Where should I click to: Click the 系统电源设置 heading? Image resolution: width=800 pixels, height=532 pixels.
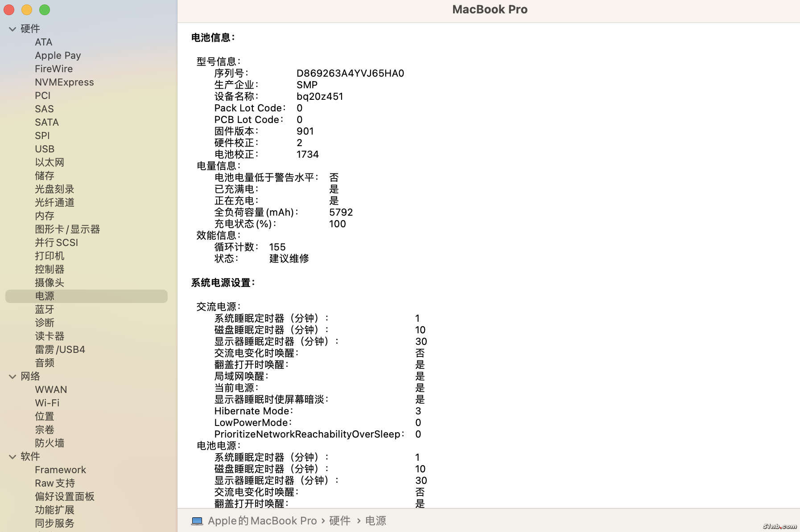(223, 283)
